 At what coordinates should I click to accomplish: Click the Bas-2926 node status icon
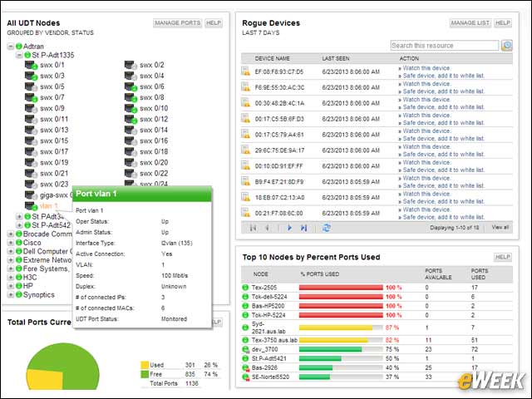tap(245, 367)
